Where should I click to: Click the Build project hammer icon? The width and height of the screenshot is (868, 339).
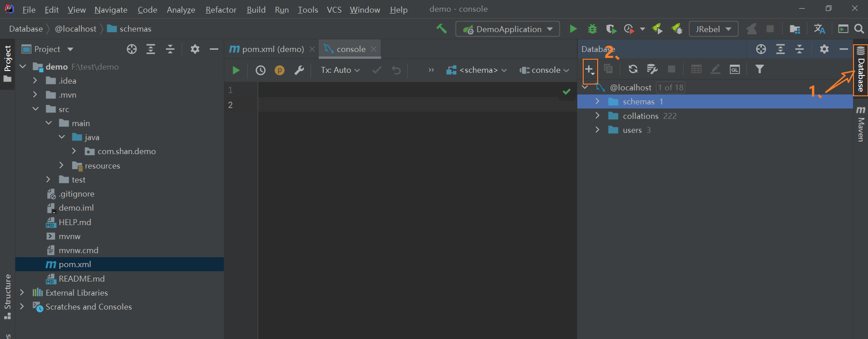pos(441,29)
